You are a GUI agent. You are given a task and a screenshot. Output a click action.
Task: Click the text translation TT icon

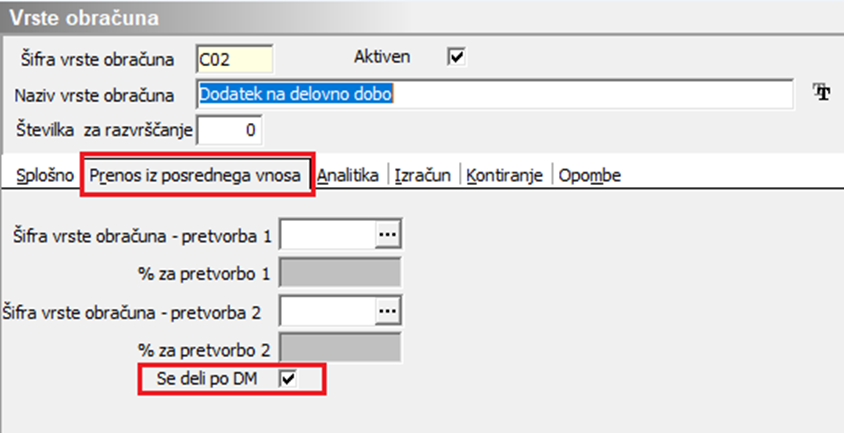click(823, 94)
